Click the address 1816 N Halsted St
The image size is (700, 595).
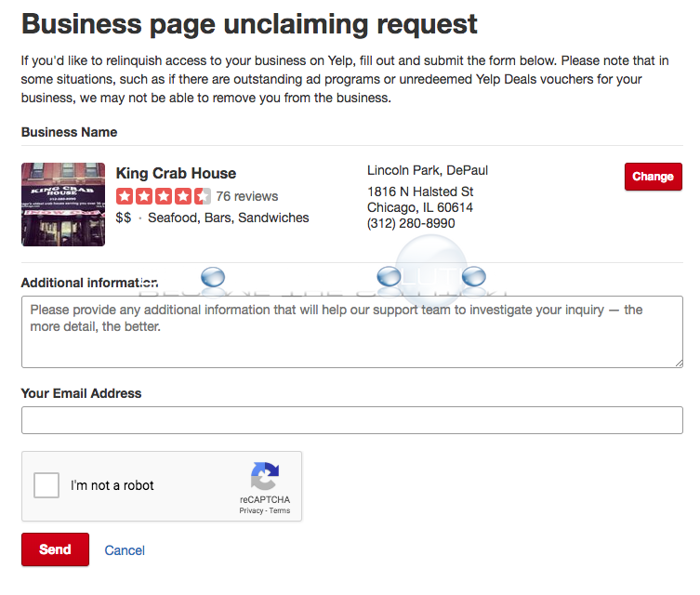[x=420, y=192]
